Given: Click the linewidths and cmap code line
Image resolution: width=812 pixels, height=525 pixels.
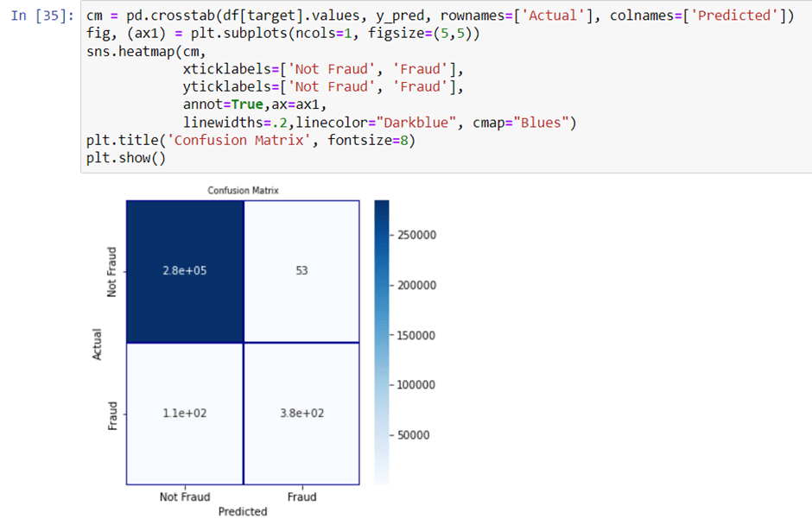Looking at the screenshot, I should click(379, 123).
